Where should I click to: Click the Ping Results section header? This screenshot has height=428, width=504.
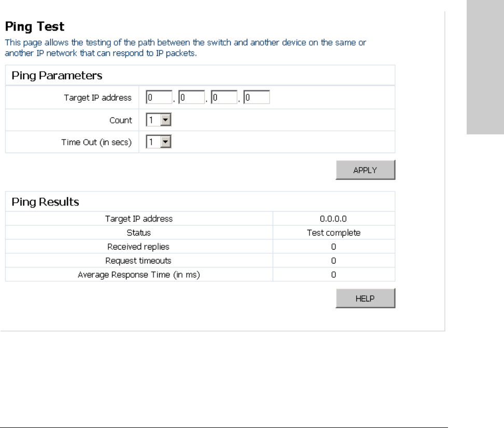[x=45, y=202]
